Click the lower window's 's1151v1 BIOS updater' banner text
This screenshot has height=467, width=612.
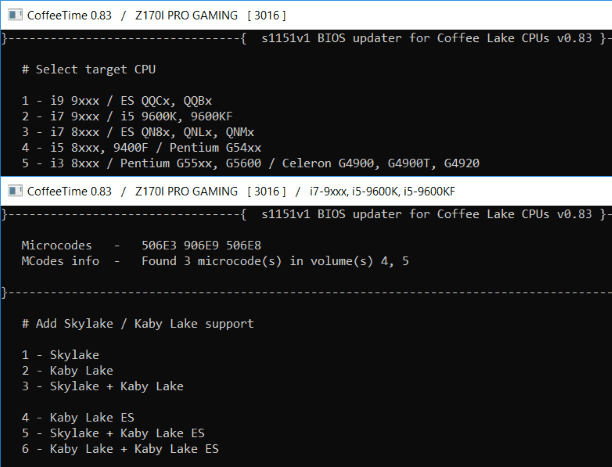pyautogui.click(x=427, y=214)
